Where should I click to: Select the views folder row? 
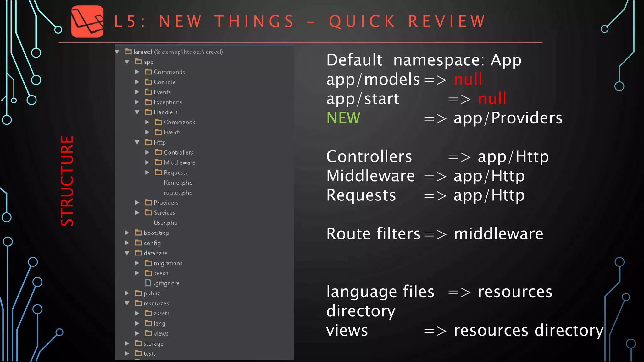[204, 333]
